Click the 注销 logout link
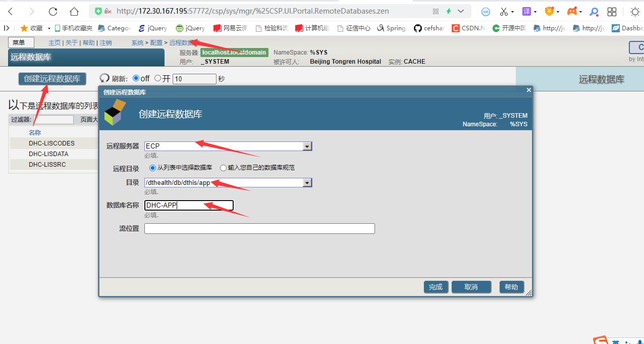 105,43
